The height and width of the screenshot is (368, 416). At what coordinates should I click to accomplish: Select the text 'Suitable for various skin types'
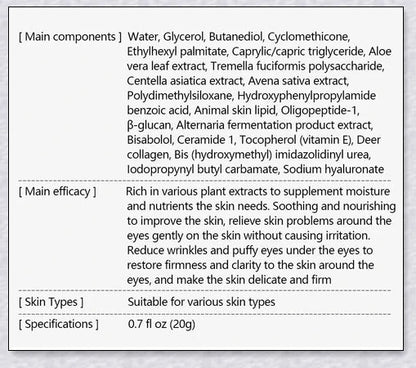point(201,302)
